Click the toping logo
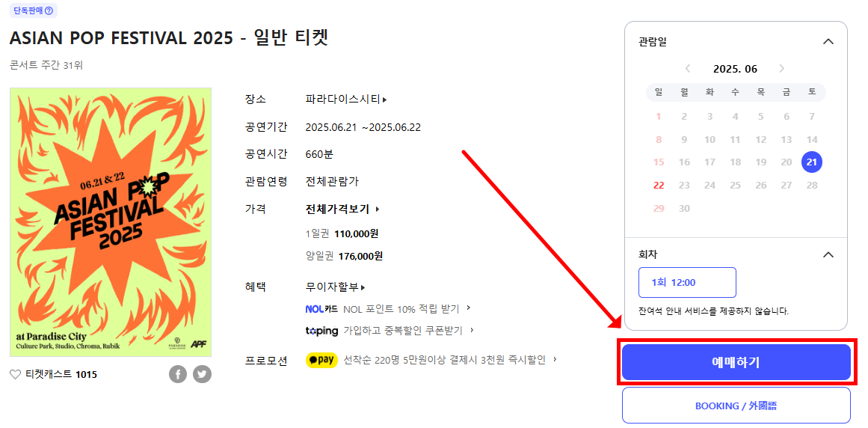 (x=321, y=331)
